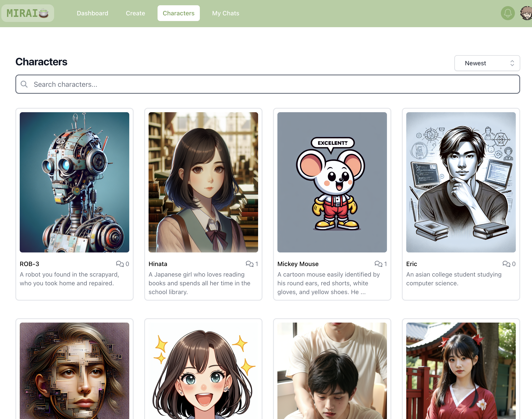Click the ROB-3 character name
The width and height of the screenshot is (532, 419).
[29, 264]
